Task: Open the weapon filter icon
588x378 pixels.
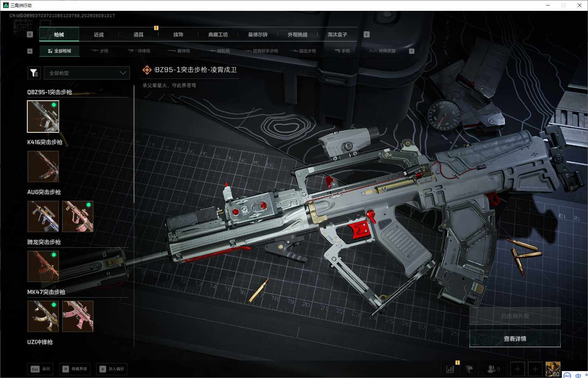Action: click(34, 73)
